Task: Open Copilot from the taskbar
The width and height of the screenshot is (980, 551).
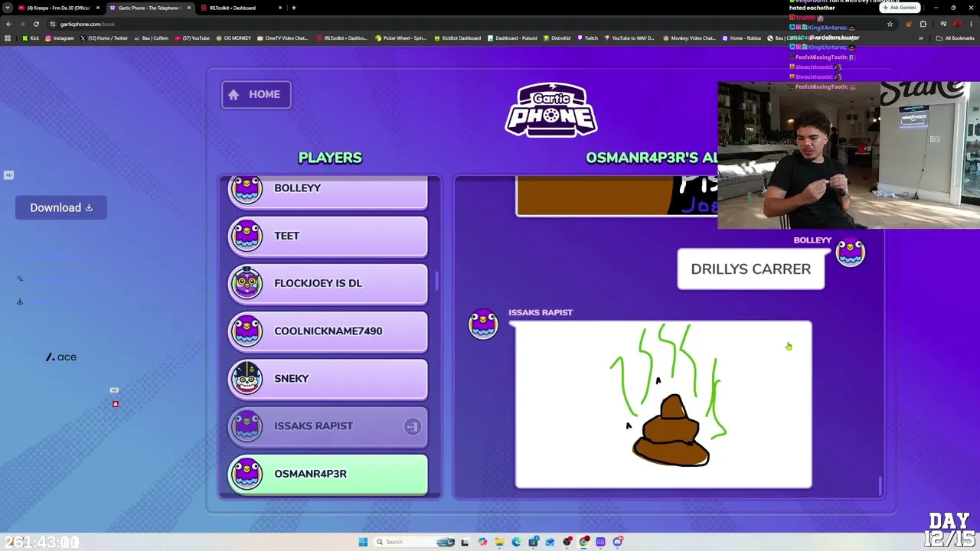Action: click(482, 542)
